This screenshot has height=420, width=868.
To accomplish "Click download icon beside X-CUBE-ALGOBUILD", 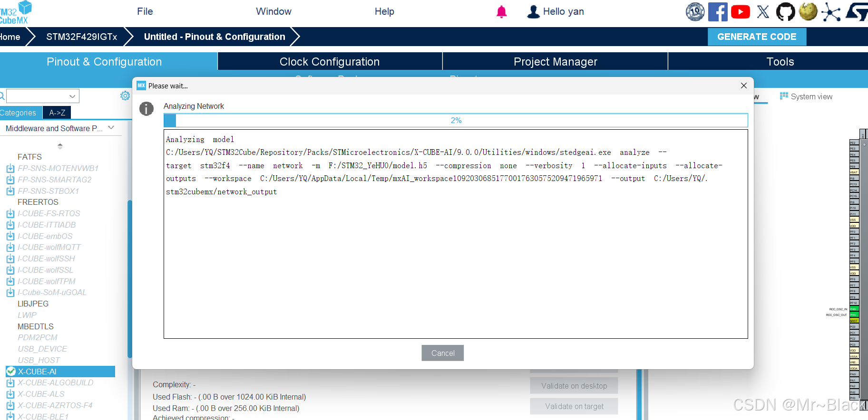I will [10, 382].
